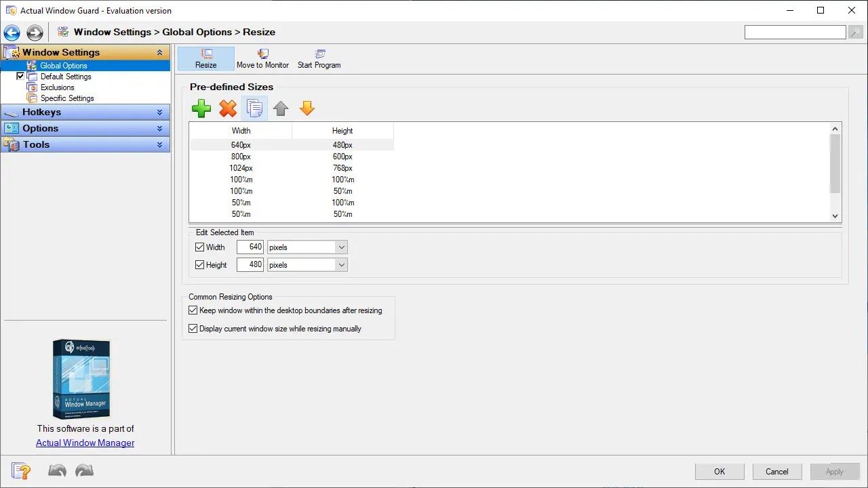This screenshot has width=868, height=488.
Task: Open the Height units dropdown
Action: [341, 264]
